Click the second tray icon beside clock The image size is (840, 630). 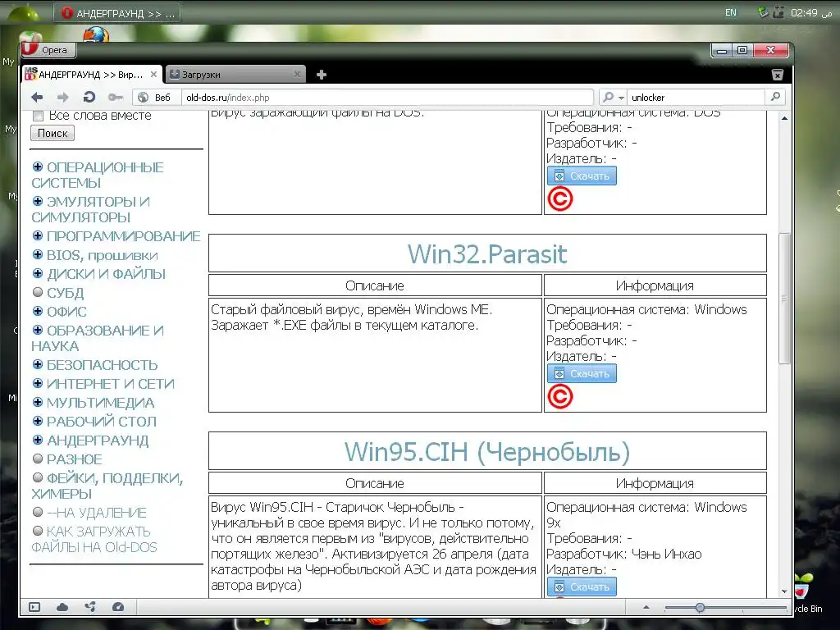click(778, 12)
